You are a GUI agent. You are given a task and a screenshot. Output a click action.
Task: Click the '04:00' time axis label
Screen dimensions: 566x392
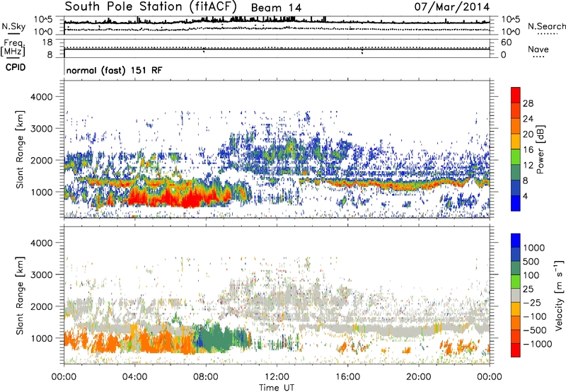[x=134, y=377]
